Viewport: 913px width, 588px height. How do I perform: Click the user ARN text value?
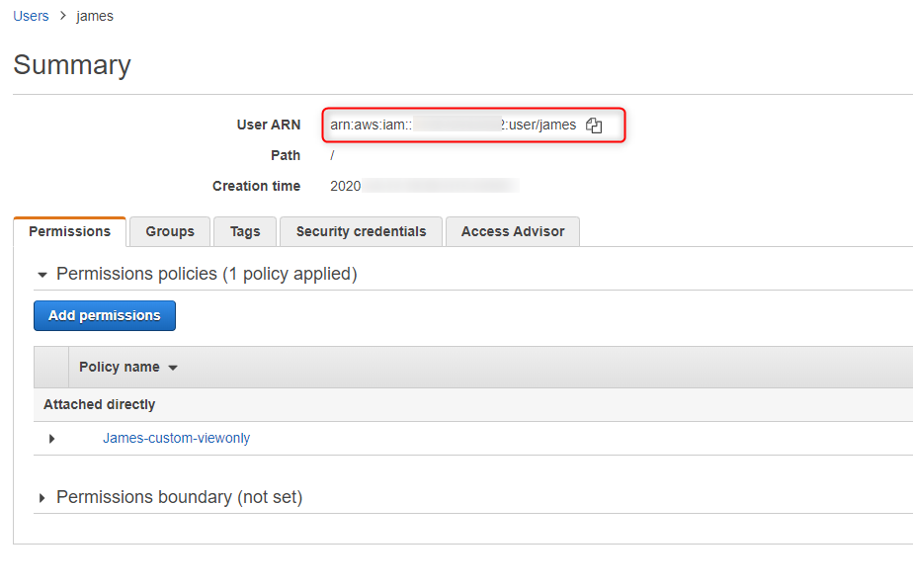click(x=453, y=126)
